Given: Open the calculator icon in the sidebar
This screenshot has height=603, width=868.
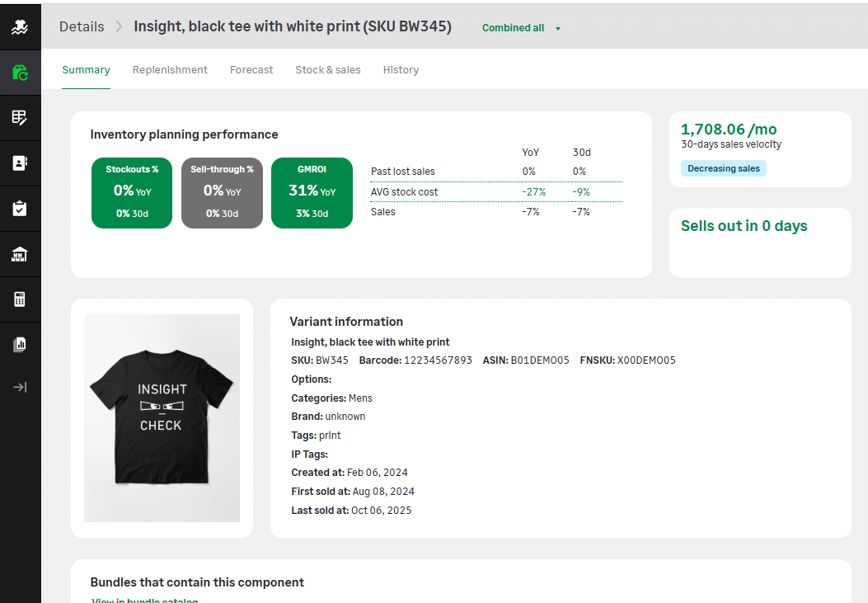Looking at the screenshot, I should [20, 299].
